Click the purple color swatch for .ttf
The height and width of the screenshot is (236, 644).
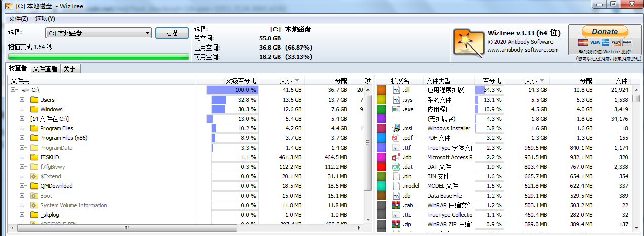(381, 148)
